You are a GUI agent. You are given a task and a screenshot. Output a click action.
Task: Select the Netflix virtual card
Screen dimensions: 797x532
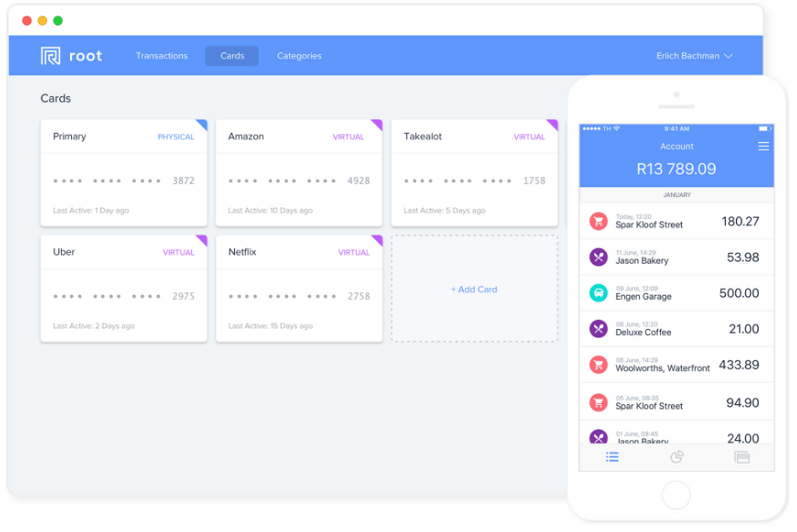point(298,288)
